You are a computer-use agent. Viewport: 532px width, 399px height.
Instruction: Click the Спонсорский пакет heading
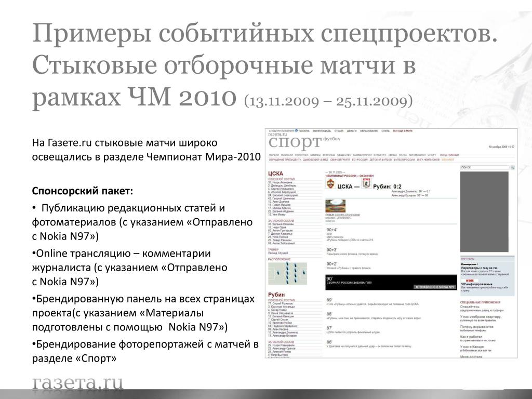pyautogui.click(x=83, y=191)
